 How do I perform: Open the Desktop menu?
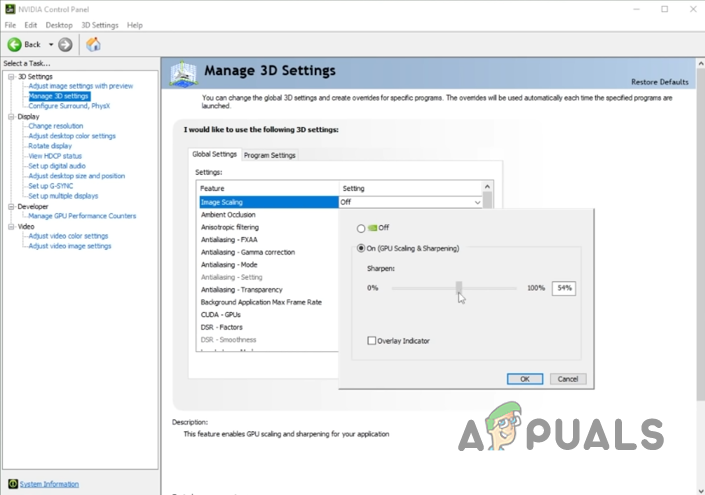pos(59,25)
